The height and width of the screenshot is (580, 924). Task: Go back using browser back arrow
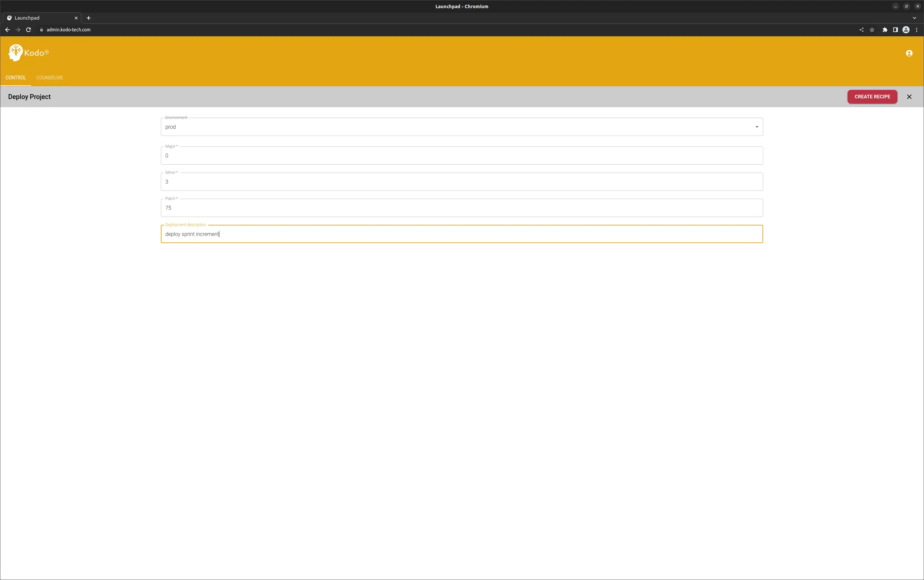[7, 29]
